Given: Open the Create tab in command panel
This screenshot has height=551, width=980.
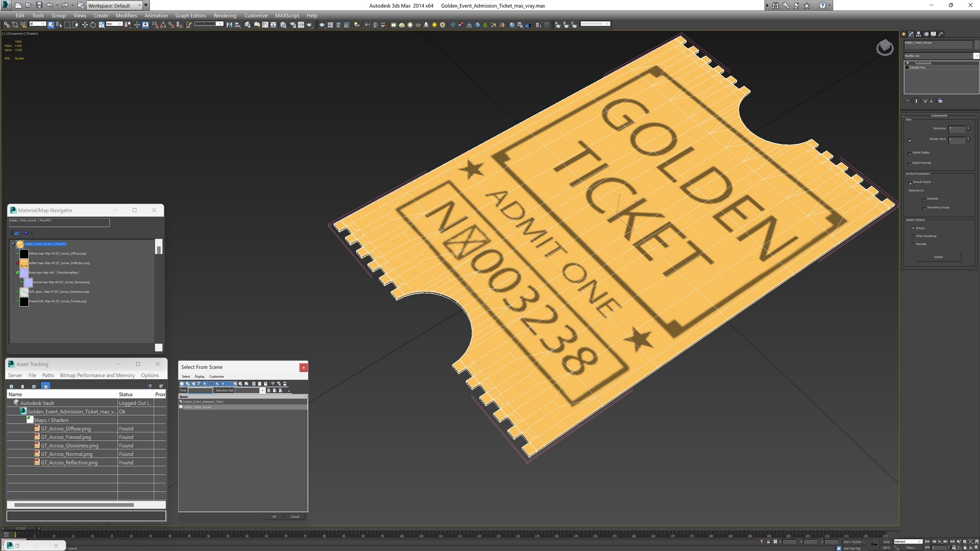Looking at the screenshot, I should click(904, 34).
